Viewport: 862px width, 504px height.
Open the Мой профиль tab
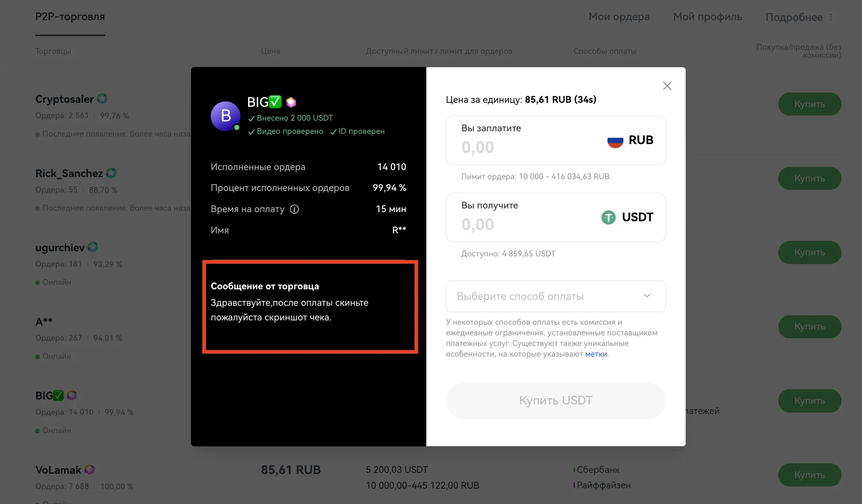pos(708,17)
